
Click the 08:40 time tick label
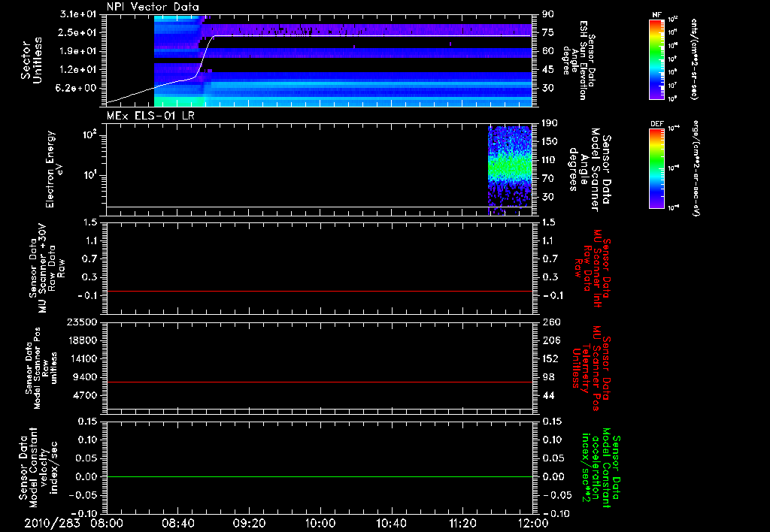[x=178, y=523]
